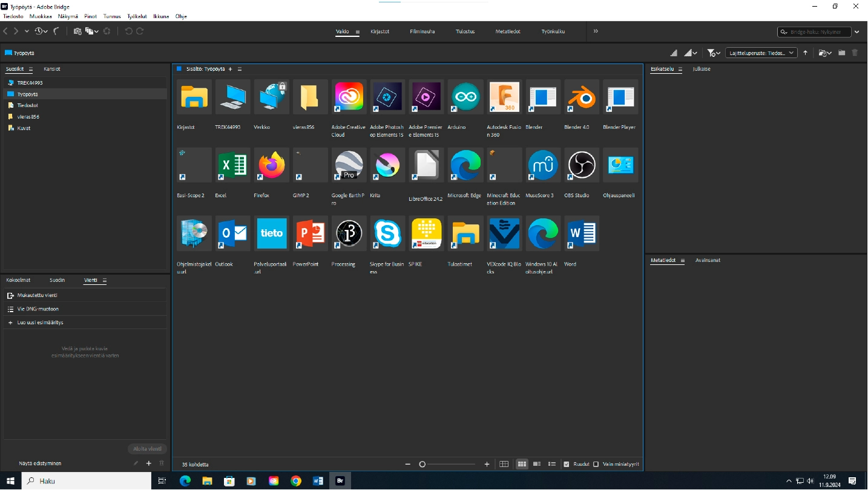Viewport: 868px width, 490px height.
Task: Enable Vain miniatyyrit checkbox
Action: [596, 464]
